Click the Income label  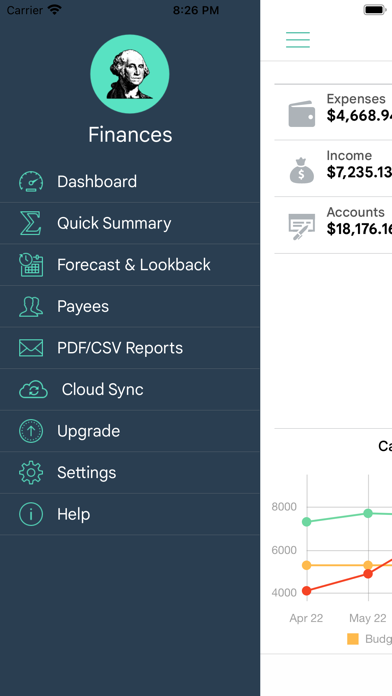[x=349, y=155]
